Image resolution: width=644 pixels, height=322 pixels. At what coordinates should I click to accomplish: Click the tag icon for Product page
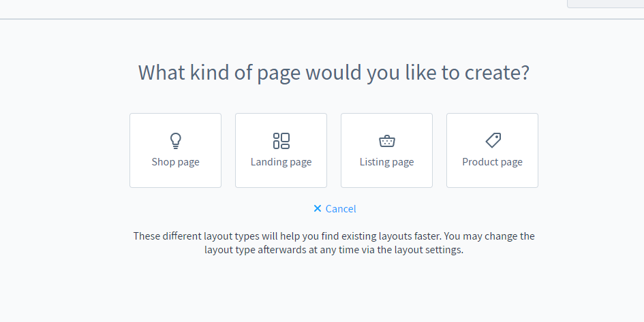(493, 140)
